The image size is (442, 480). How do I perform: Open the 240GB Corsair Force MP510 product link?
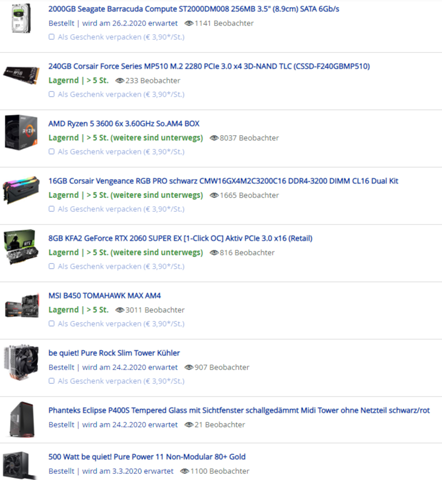pyautogui.click(x=209, y=66)
